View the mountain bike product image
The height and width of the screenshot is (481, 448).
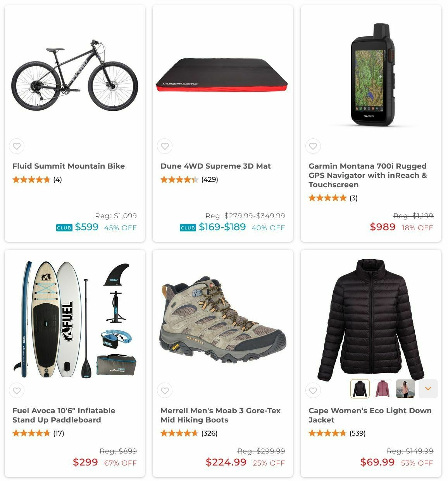click(75, 75)
